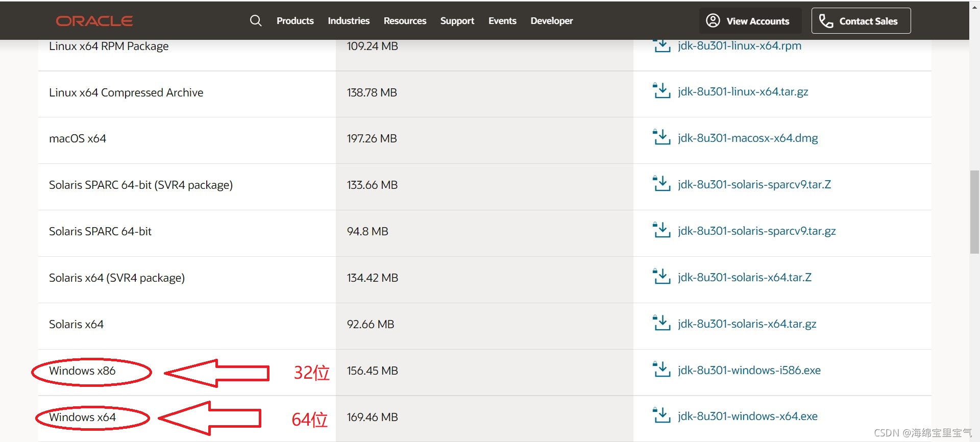Viewport: 980px width, 442px height.
Task: Download jdk-8u301-solaris-sparcv9.tar.gz link
Action: tap(757, 231)
